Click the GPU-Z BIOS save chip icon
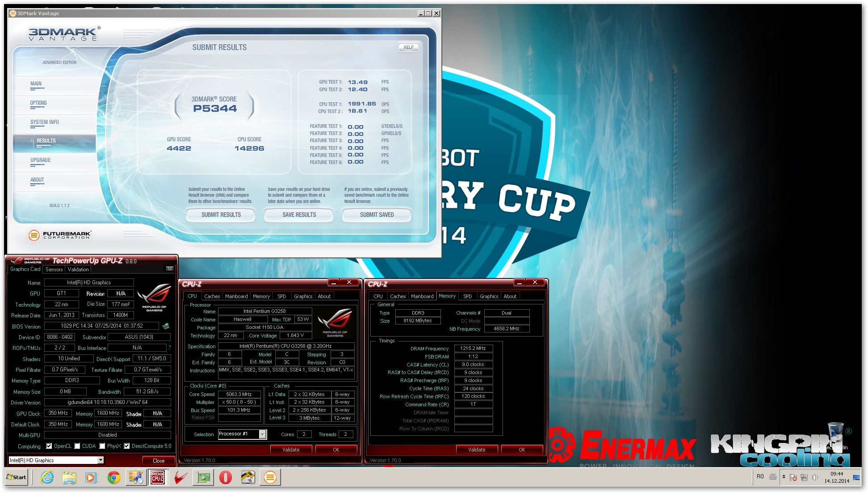 [x=166, y=326]
